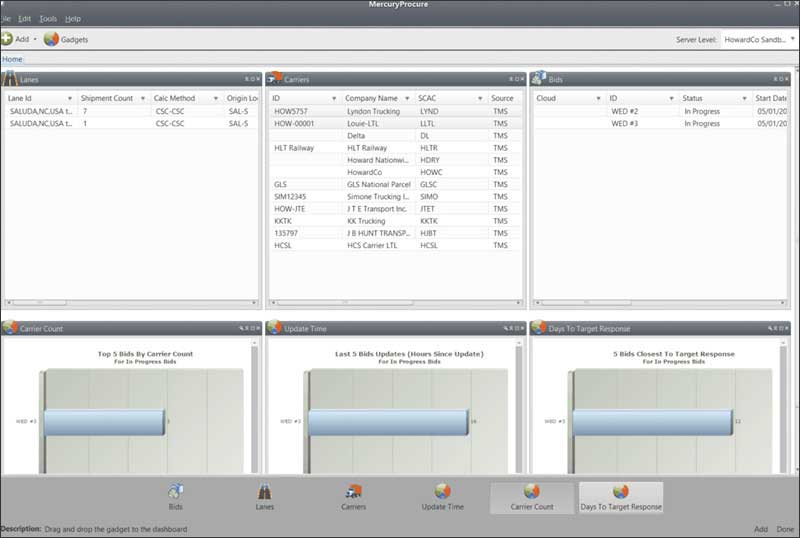Click Update Time chart vertical scrollbar
The height and width of the screenshot is (538, 800).
tap(518, 408)
